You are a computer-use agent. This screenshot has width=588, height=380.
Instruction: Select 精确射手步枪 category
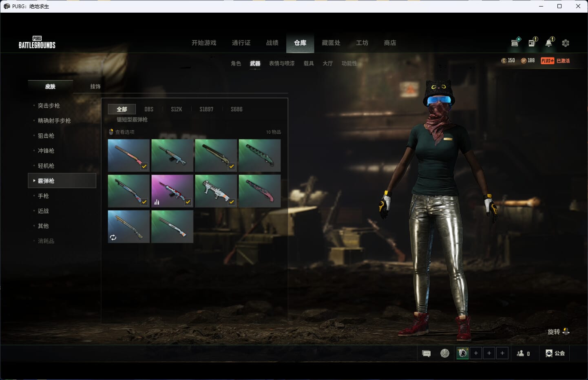tap(54, 121)
